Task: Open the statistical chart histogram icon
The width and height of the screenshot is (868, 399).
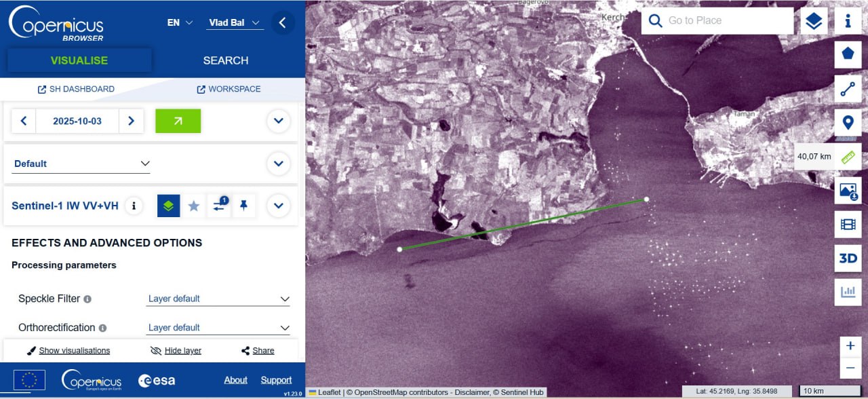Action: point(848,292)
